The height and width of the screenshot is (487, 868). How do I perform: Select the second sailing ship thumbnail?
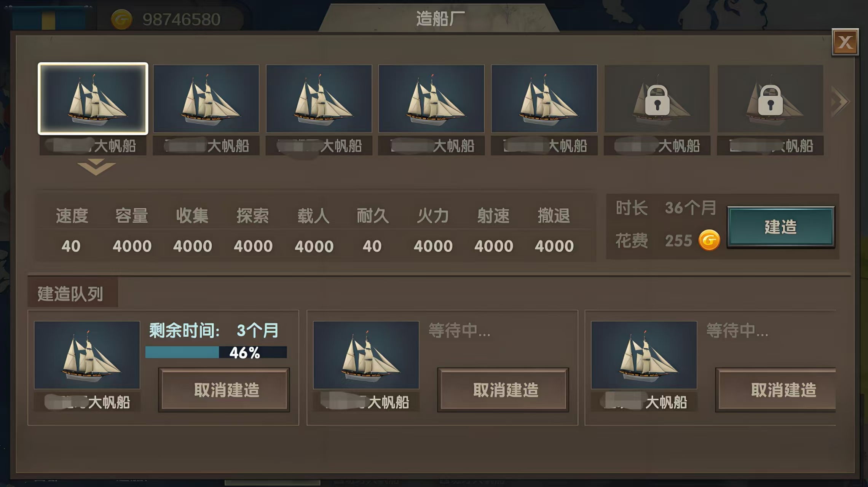(206, 99)
